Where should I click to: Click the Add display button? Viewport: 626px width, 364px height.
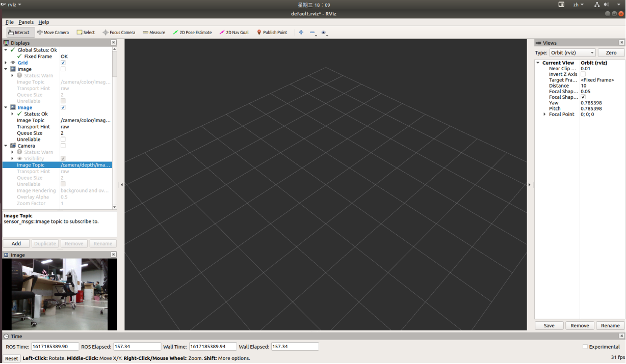pyautogui.click(x=16, y=244)
